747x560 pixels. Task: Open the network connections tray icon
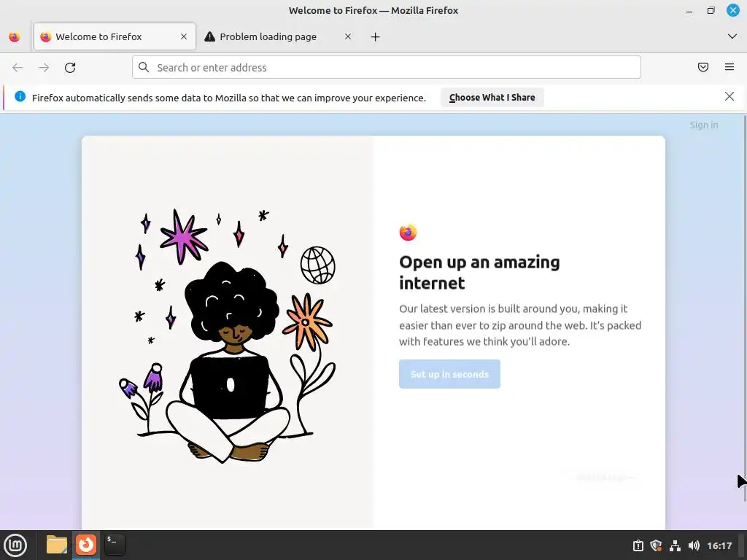675,545
